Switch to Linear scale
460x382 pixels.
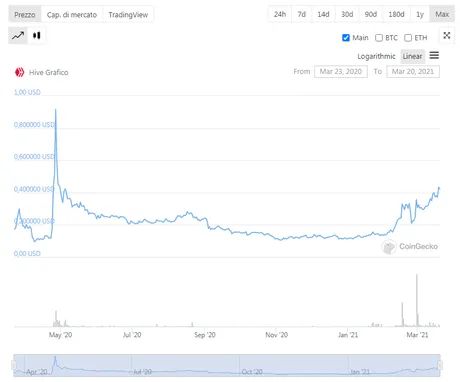click(412, 56)
